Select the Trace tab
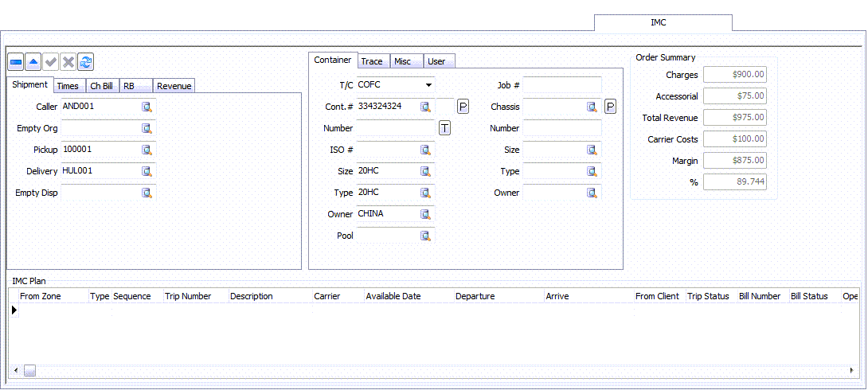 (x=372, y=61)
